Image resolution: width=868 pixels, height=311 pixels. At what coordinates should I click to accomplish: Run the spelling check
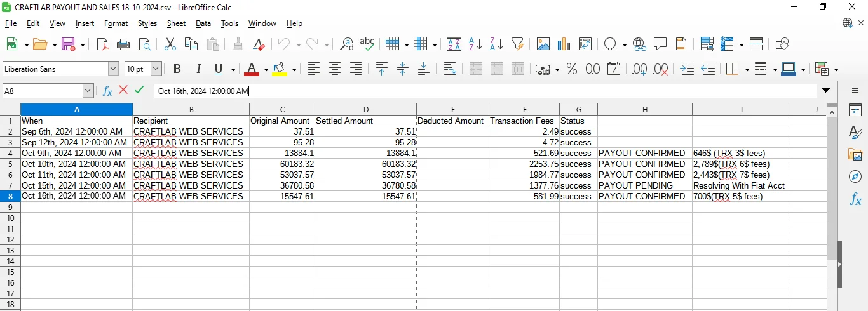(367, 44)
